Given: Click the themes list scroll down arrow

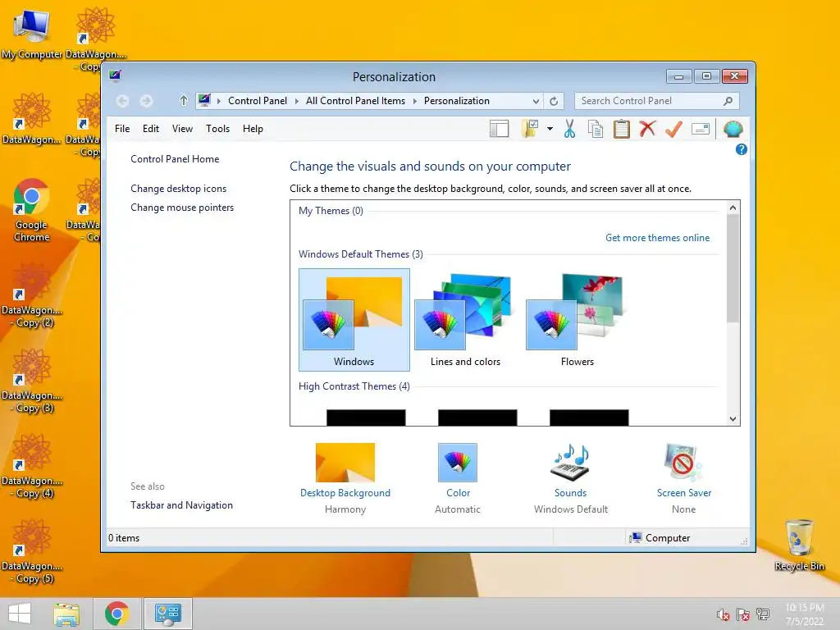Looking at the screenshot, I should coord(733,419).
